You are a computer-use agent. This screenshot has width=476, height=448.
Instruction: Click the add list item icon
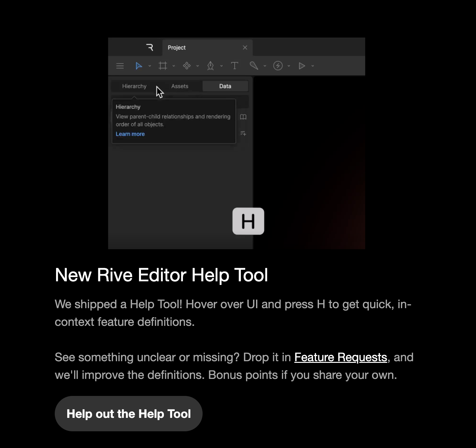click(x=243, y=133)
